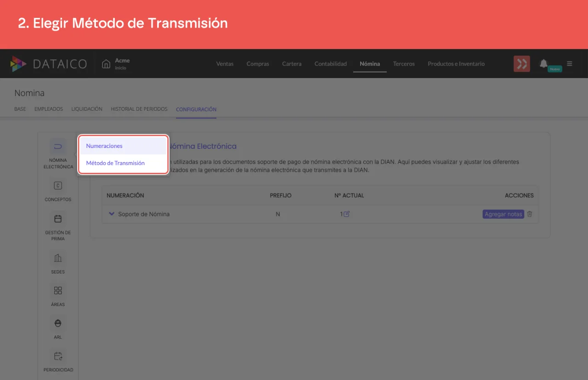Open the Contabilidad menu

point(331,64)
